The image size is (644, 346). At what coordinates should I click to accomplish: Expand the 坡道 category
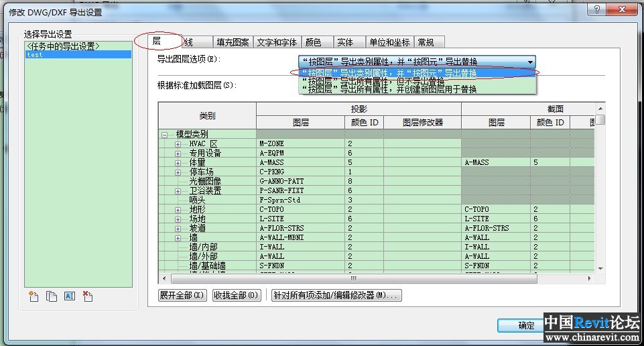178,229
